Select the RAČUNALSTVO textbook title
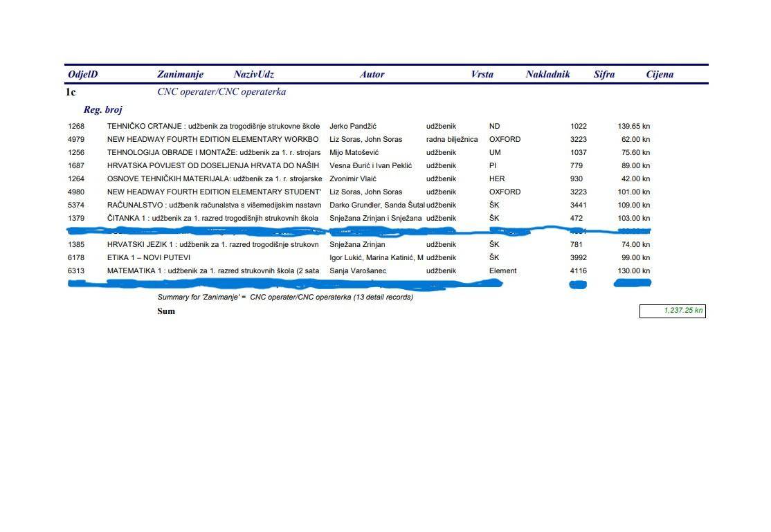The height and width of the screenshot is (532, 771). [x=214, y=205]
